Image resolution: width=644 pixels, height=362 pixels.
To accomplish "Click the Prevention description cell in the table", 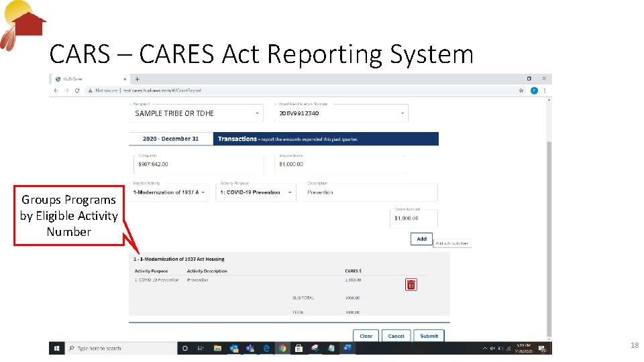I will pos(197,280).
